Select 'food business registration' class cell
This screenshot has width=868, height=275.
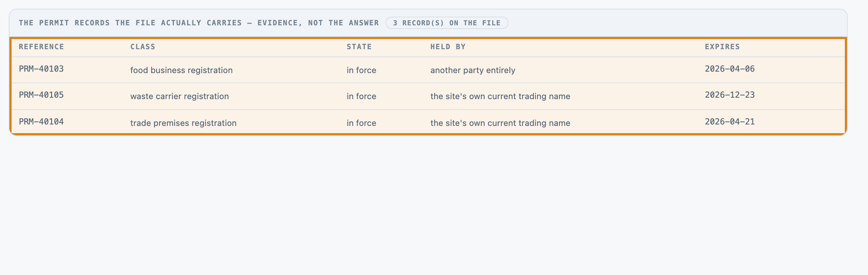tap(182, 70)
